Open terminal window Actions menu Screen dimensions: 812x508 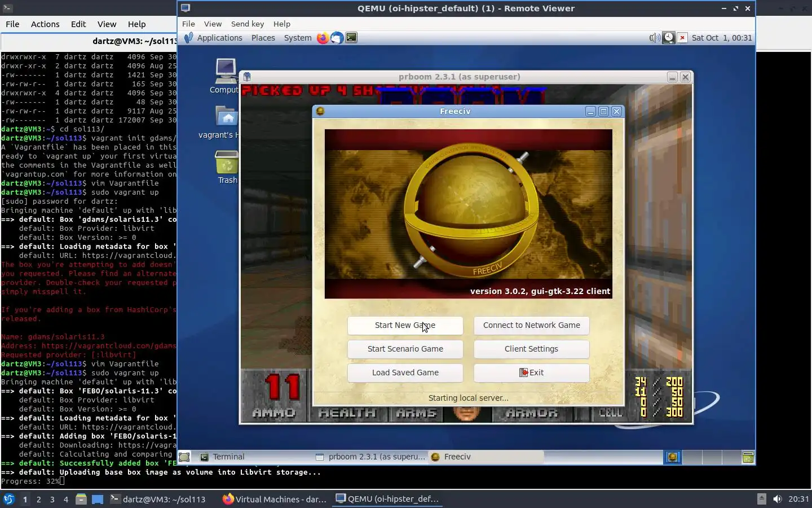(45, 24)
